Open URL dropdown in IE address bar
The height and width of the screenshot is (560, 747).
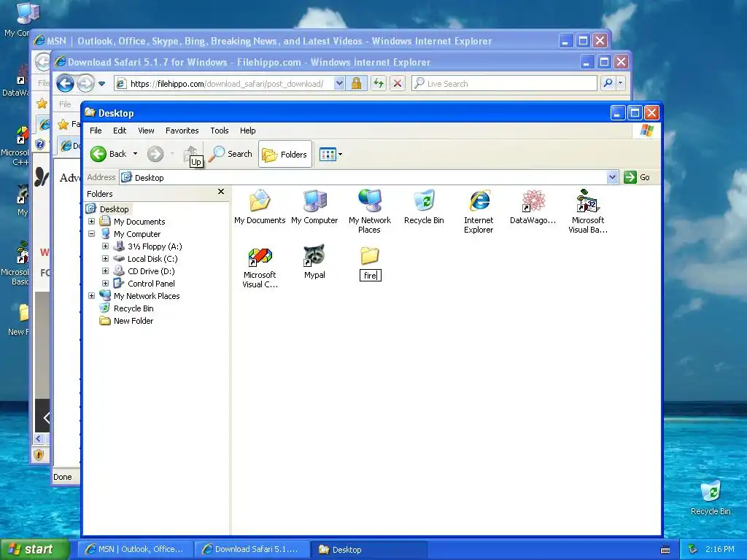338,84
